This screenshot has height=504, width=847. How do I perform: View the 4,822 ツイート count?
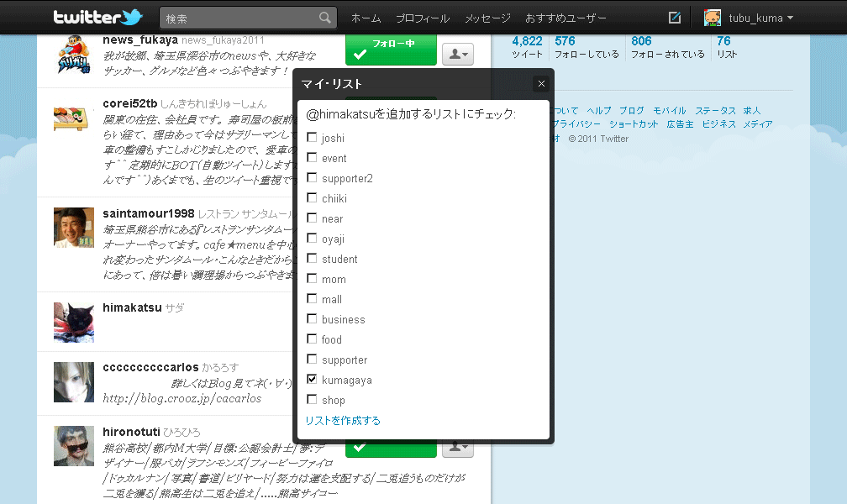(527, 47)
